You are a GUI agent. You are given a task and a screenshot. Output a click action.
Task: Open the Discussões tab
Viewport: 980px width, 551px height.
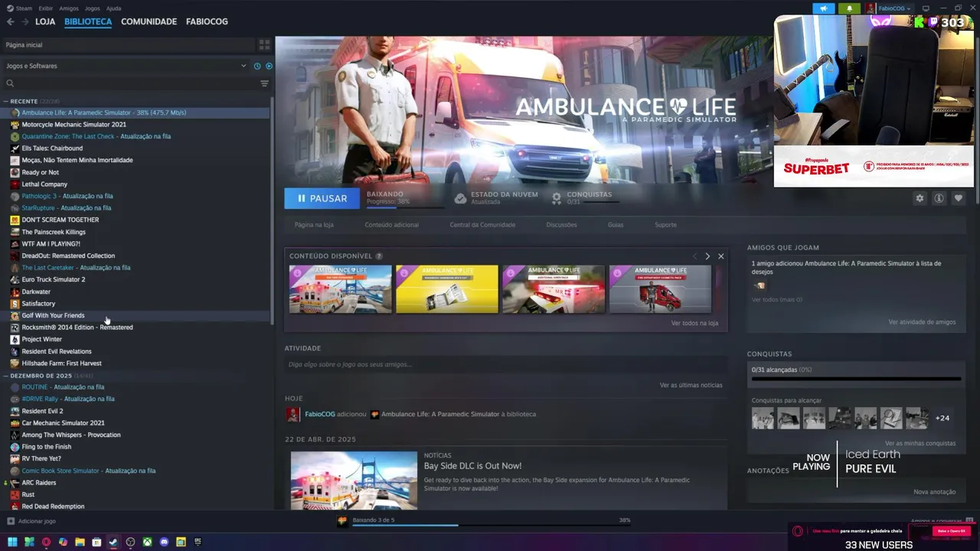coord(562,225)
